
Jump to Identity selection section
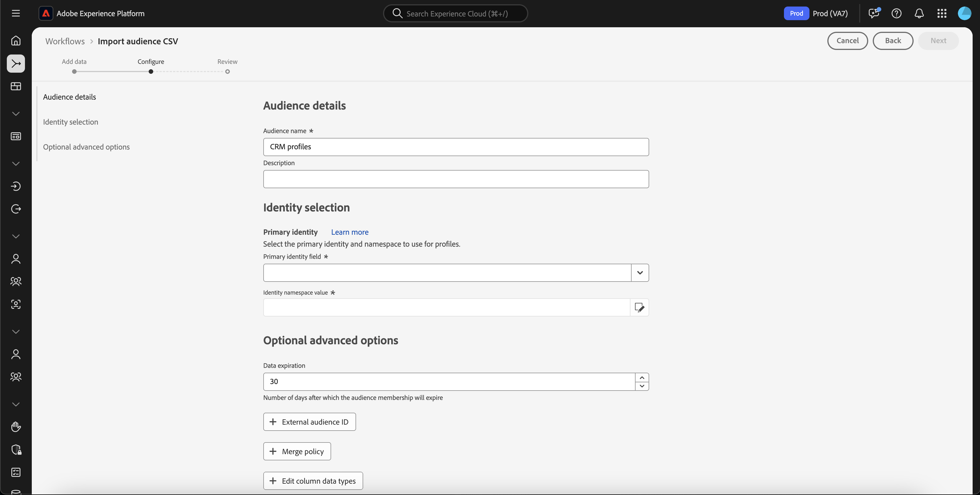pos(70,122)
